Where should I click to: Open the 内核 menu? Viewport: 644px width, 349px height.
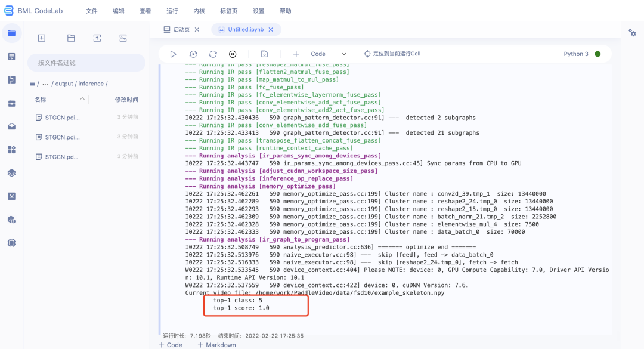point(199,11)
